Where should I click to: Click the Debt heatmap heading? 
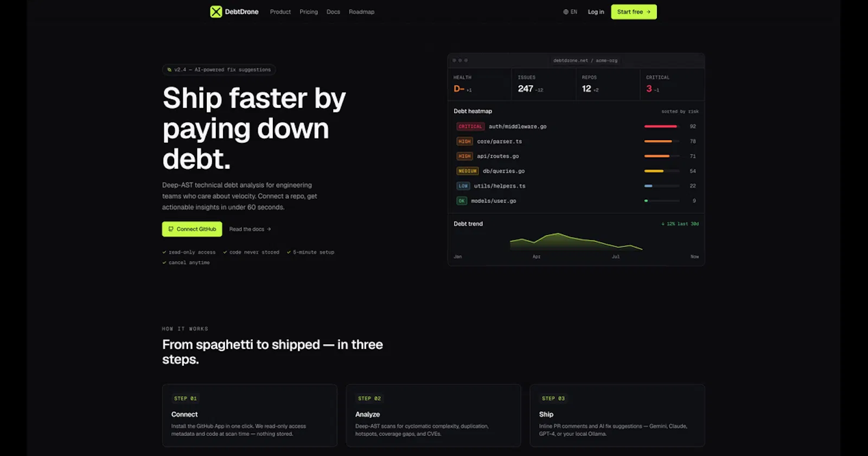click(x=473, y=111)
